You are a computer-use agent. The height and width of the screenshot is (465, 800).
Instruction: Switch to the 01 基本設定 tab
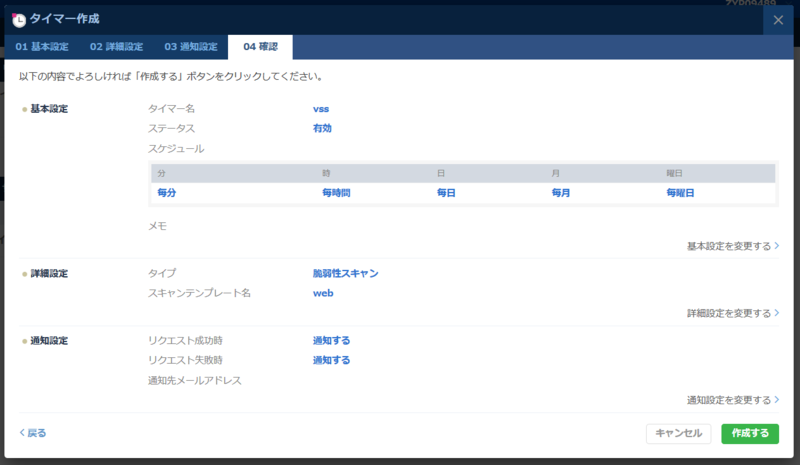pyautogui.click(x=42, y=47)
